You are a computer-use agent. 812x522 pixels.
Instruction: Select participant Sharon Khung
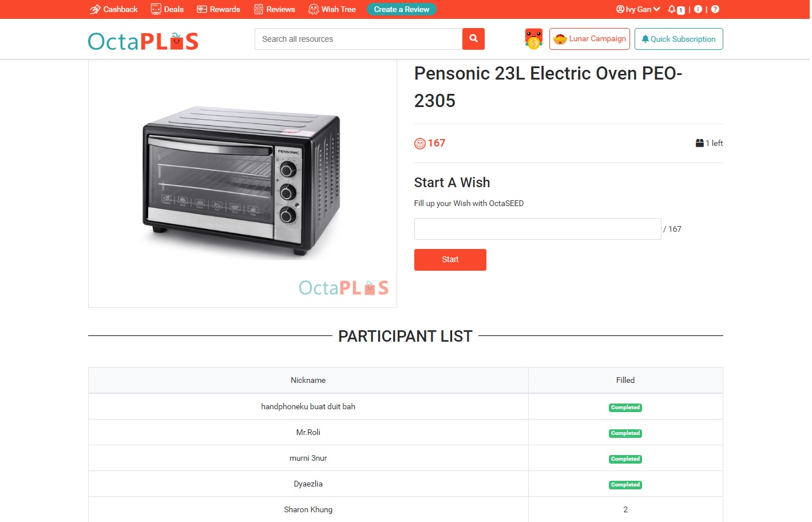(308, 509)
